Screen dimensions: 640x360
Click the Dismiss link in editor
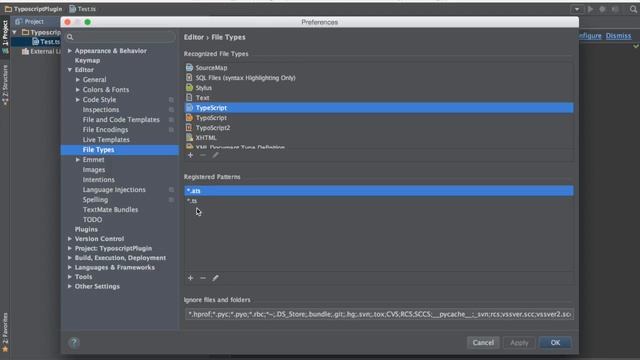tap(618, 36)
